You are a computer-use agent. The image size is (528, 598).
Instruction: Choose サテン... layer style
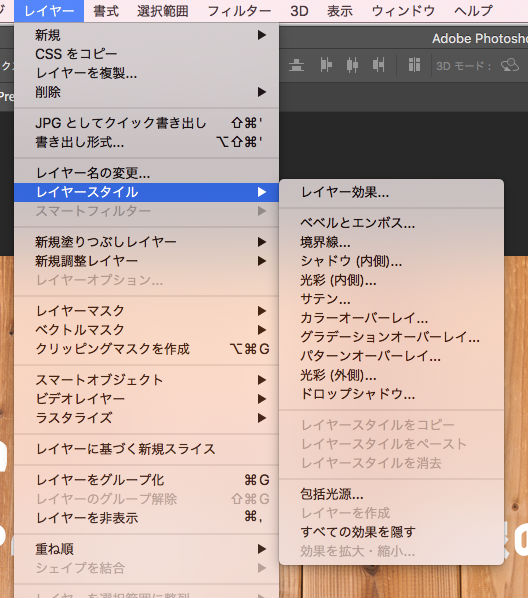[391, 299]
